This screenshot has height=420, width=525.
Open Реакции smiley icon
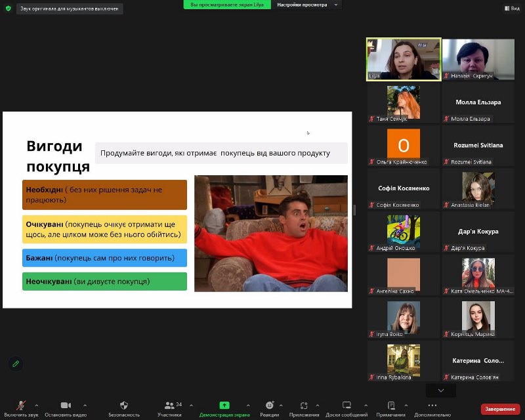click(270, 406)
